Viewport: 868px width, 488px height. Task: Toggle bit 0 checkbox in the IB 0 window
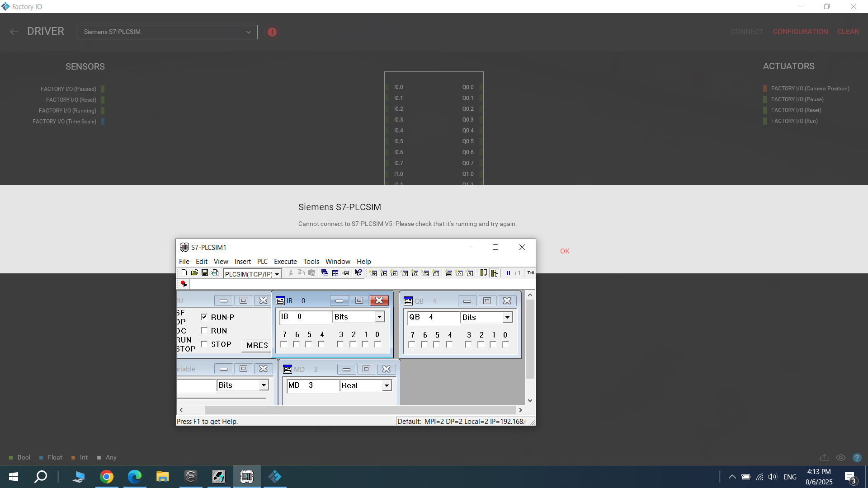pyautogui.click(x=377, y=344)
